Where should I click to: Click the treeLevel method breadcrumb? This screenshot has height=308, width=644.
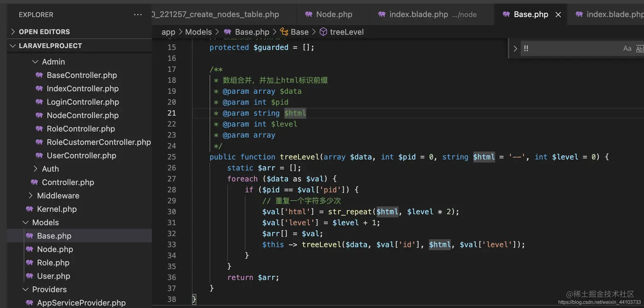pyautogui.click(x=347, y=32)
